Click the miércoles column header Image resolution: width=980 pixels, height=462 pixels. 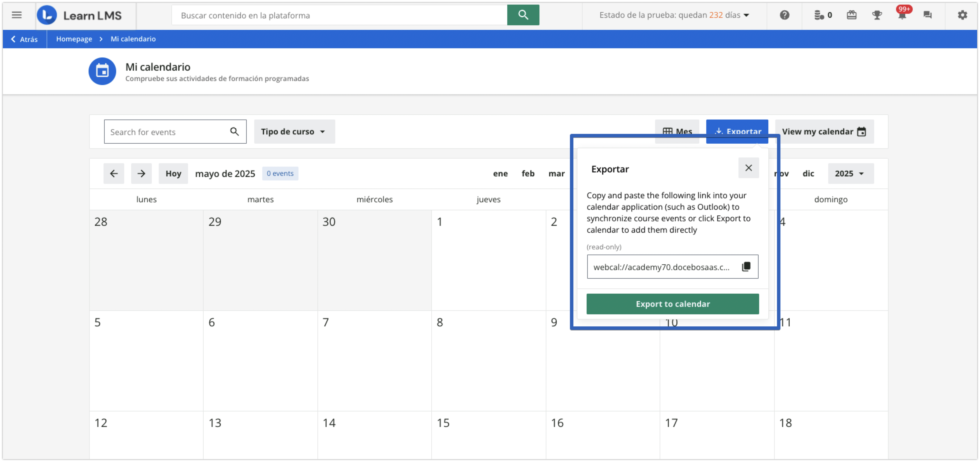374,199
